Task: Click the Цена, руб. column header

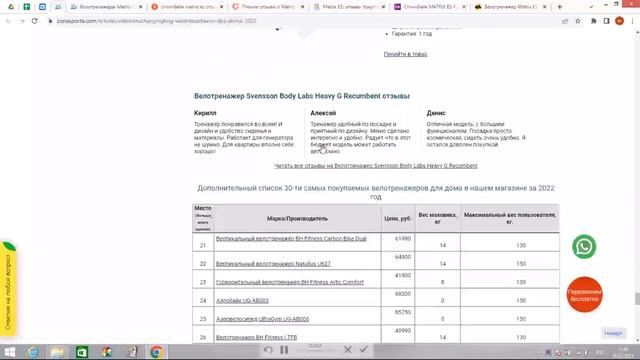Action: coord(398,218)
